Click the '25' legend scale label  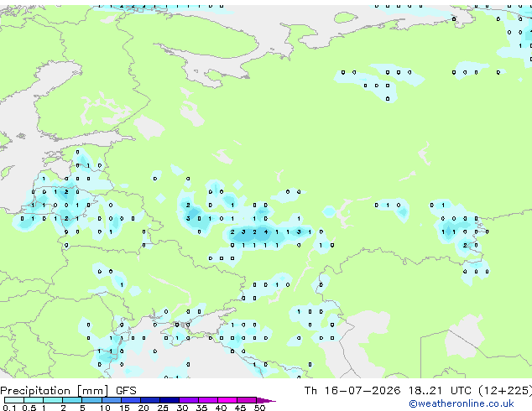163,408
